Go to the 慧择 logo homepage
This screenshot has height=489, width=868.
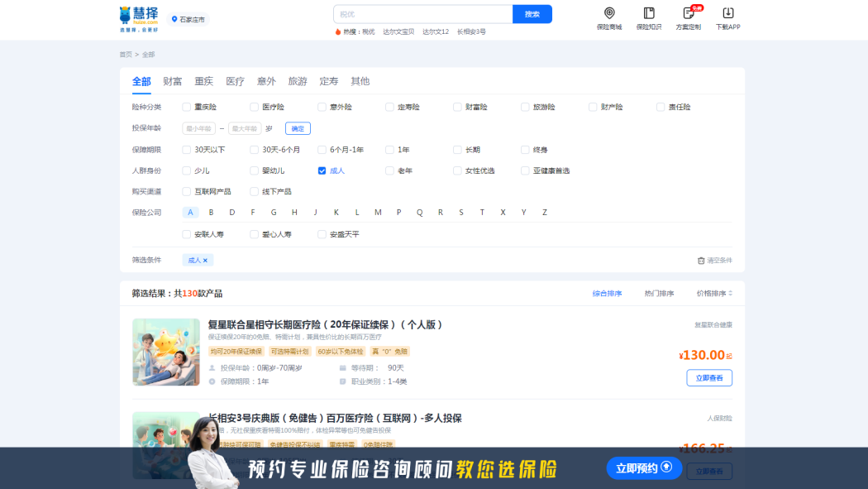click(139, 19)
